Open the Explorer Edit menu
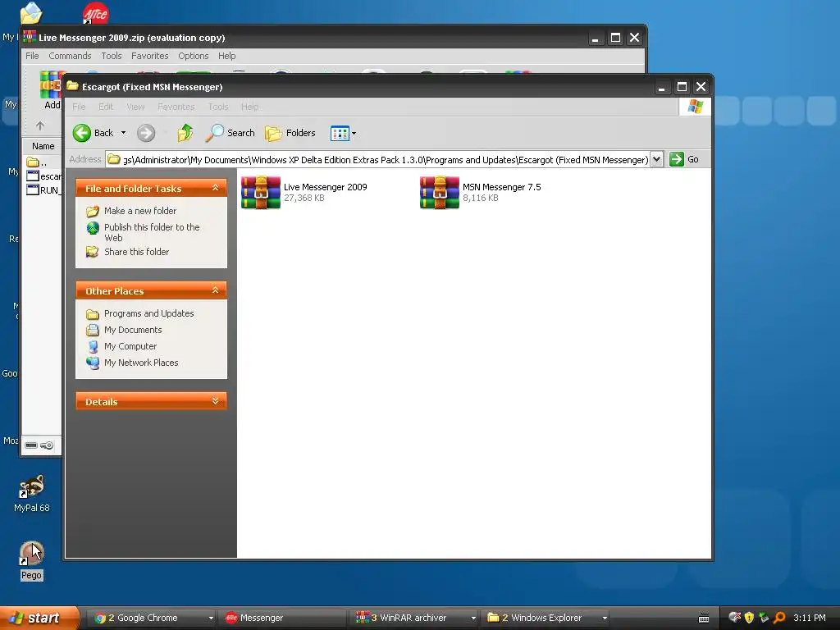The image size is (840, 630). [106, 107]
